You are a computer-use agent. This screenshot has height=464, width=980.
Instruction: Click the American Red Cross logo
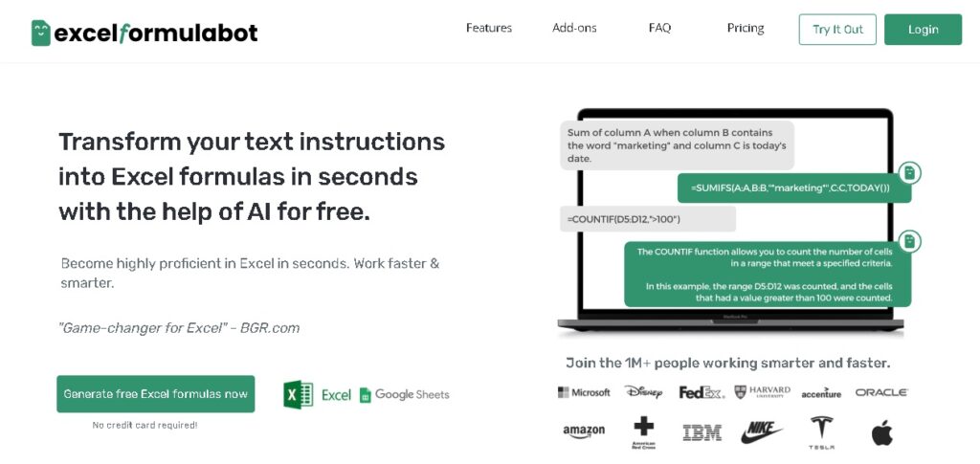[643, 432]
